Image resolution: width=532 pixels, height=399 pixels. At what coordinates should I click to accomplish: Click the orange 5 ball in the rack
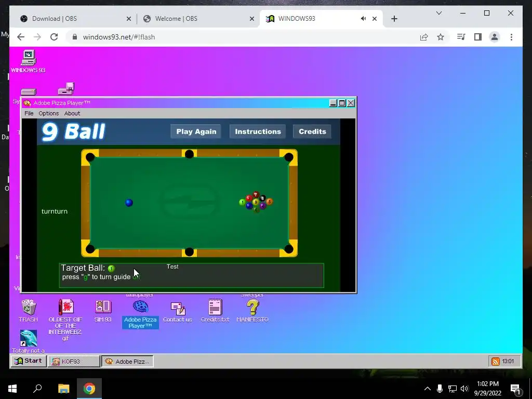[270, 202]
